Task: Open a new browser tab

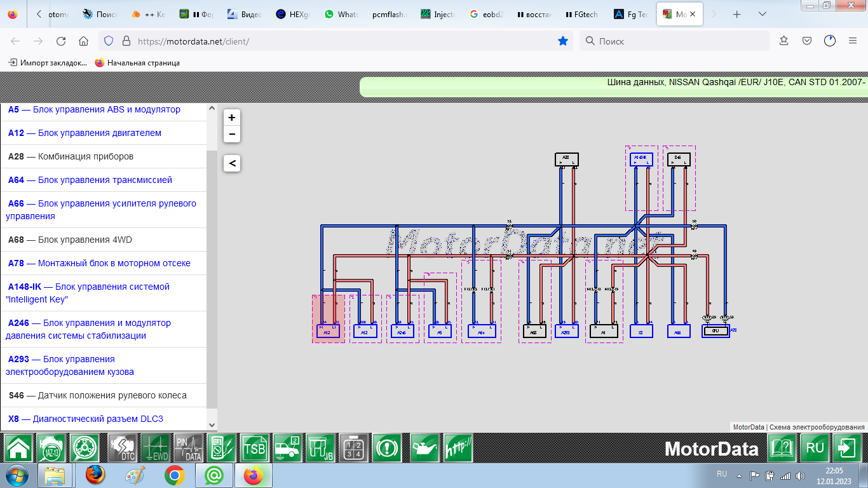Action: click(737, 15)
